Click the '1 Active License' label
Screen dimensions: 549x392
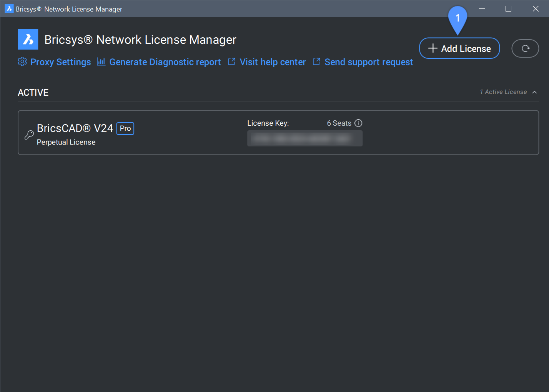coord(503,92)
